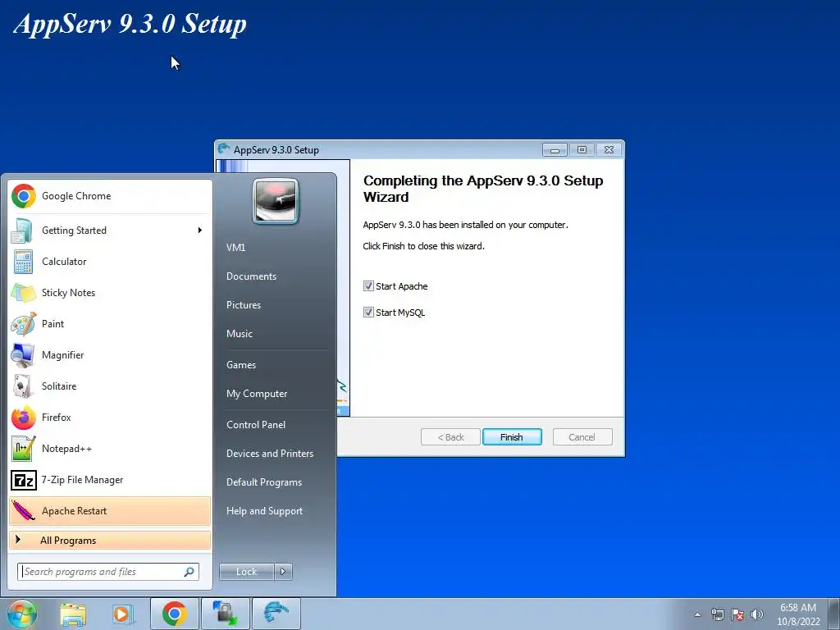Minimize the AppServ Setup window

coord(555,150)
